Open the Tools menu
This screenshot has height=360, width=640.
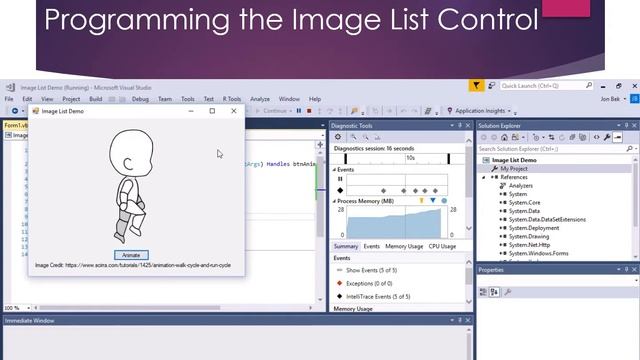click(188, 99)
